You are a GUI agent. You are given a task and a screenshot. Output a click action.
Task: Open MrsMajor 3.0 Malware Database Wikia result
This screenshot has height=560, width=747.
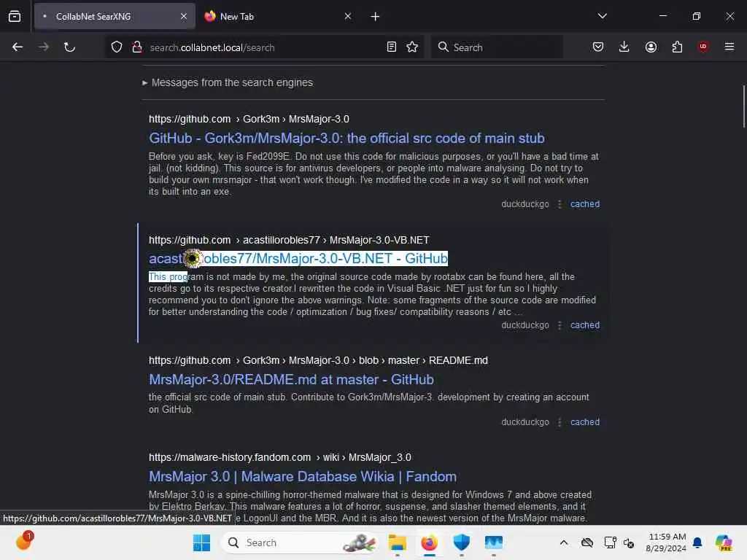coord(303,476)
